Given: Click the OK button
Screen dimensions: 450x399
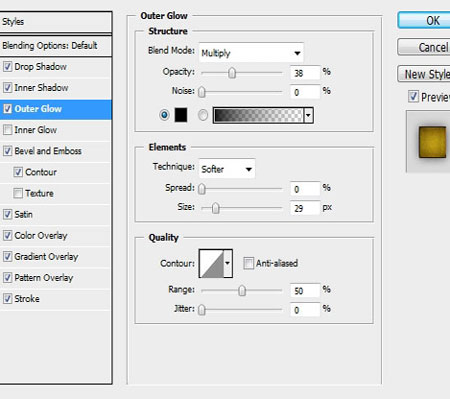Looking at the screenshot, I should [424, 20].
